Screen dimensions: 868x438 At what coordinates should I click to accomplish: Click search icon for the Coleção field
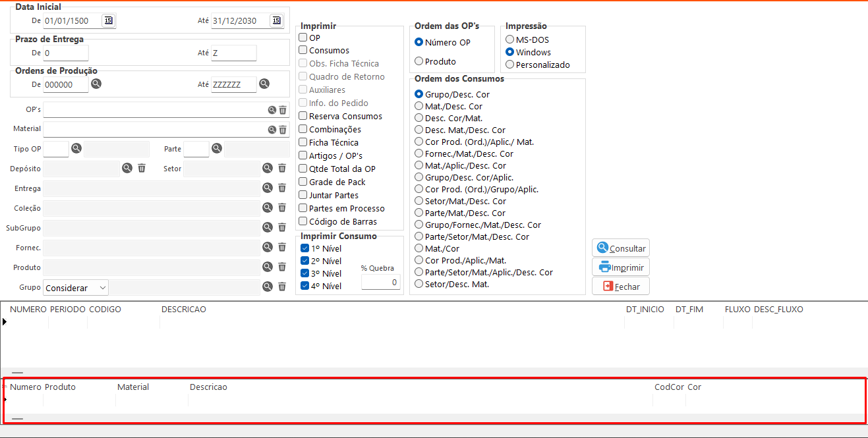(268, 207)
